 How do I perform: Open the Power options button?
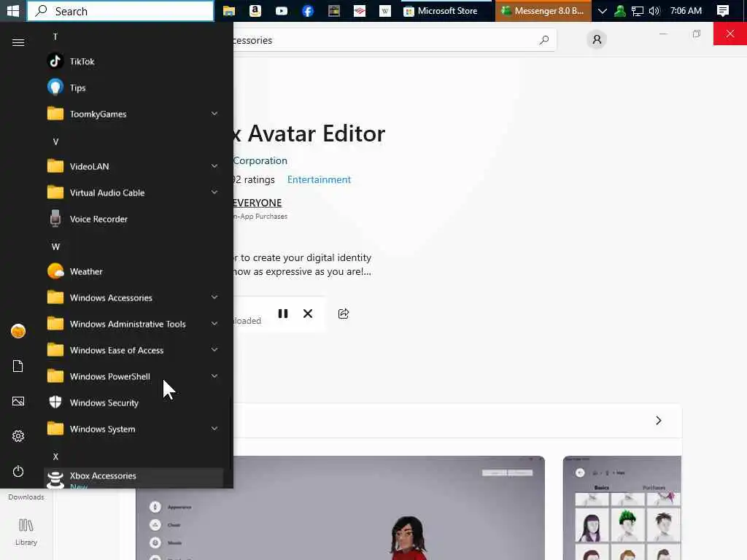pos(18,471)
